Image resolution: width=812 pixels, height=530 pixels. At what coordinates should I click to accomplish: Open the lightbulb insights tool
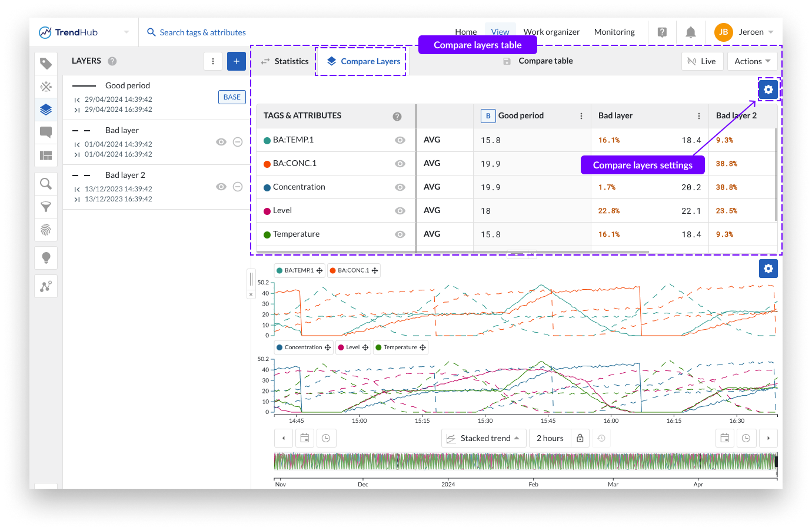tap(46, 258)
